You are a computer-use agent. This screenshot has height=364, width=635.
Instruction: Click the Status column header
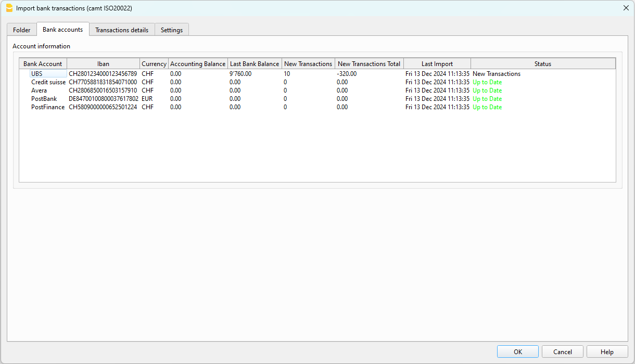point(542,64)
